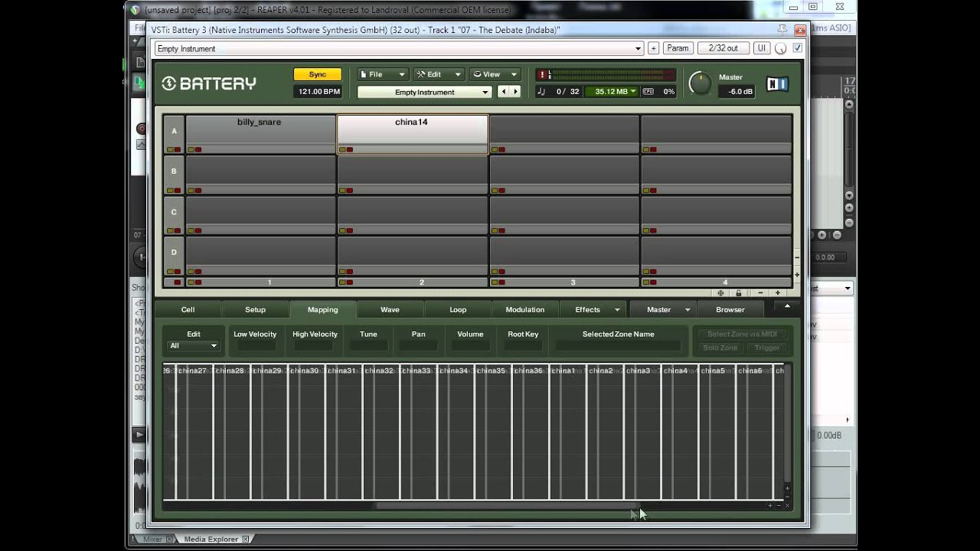Open the Edit menu dropdown in Battery header
Screen dimensions: 980x551
point(439,74)
